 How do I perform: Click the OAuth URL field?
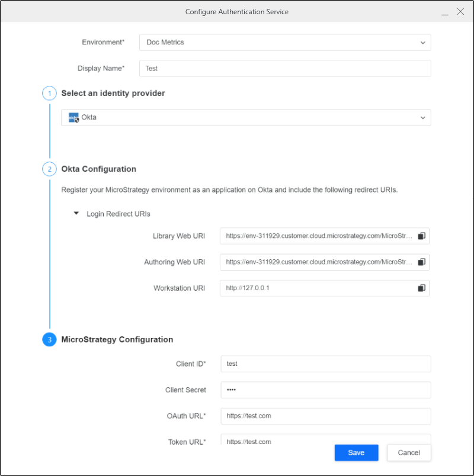[x=326, y=416]
